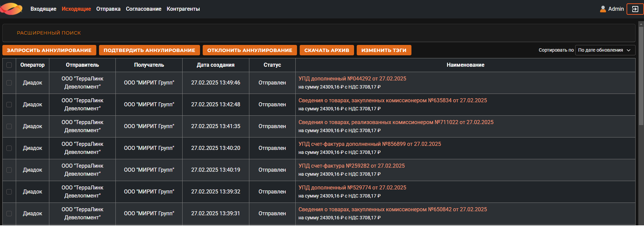The width and height of the screenshot is (644, 226).
Task: Click the scrollbar up arrow
Action: [x=641, y=24]
